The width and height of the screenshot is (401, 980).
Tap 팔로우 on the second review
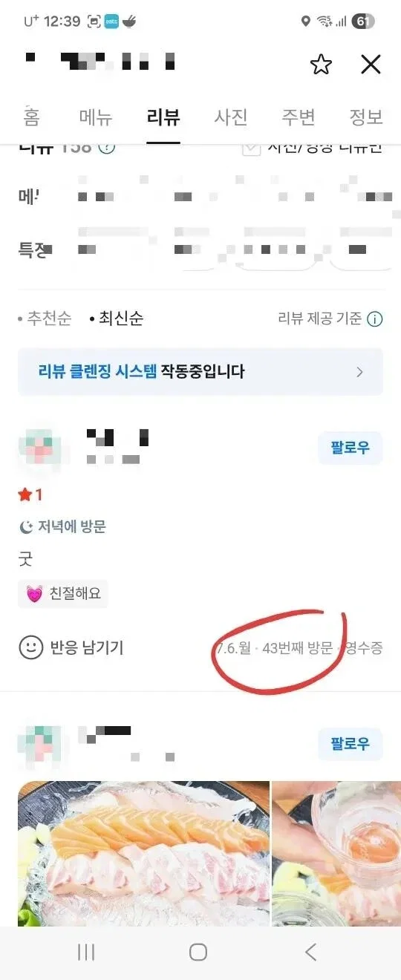[351, 744]
